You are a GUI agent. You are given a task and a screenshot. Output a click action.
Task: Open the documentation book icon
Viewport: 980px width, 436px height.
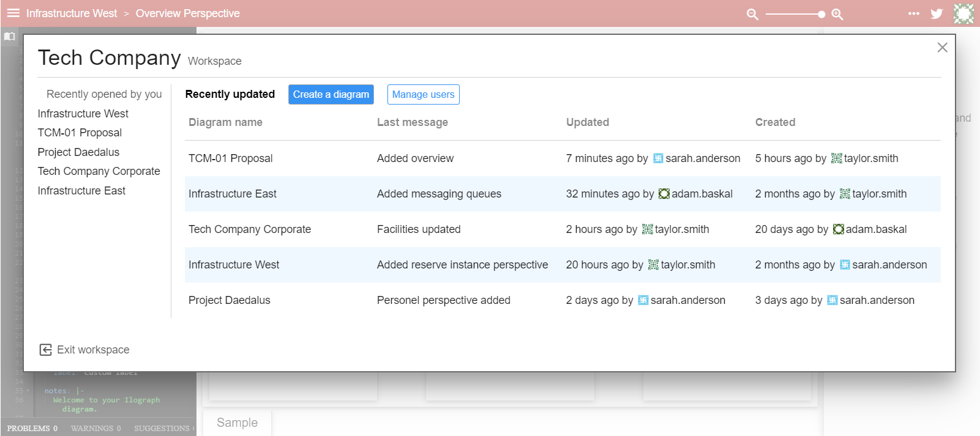(x=9, y=37)
